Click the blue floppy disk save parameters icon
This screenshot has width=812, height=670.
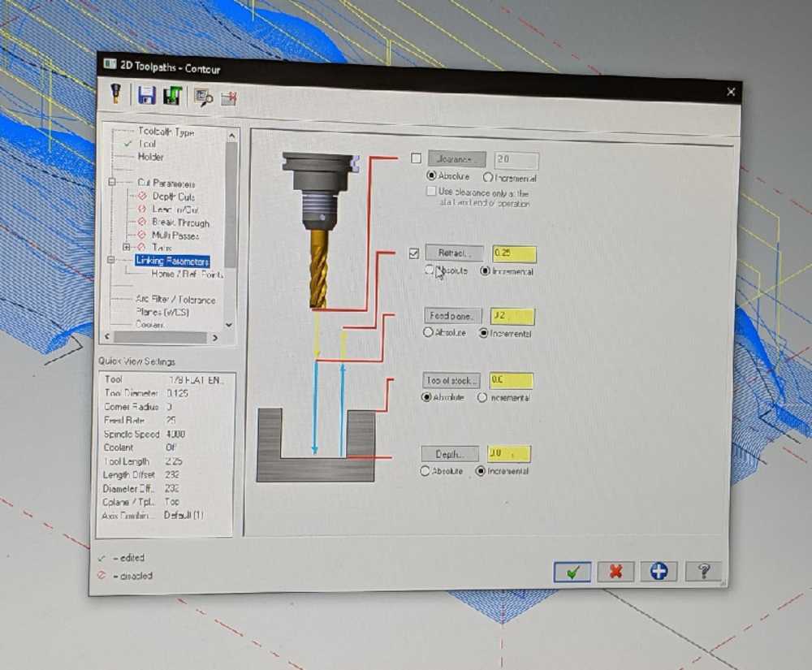(147, 96)
